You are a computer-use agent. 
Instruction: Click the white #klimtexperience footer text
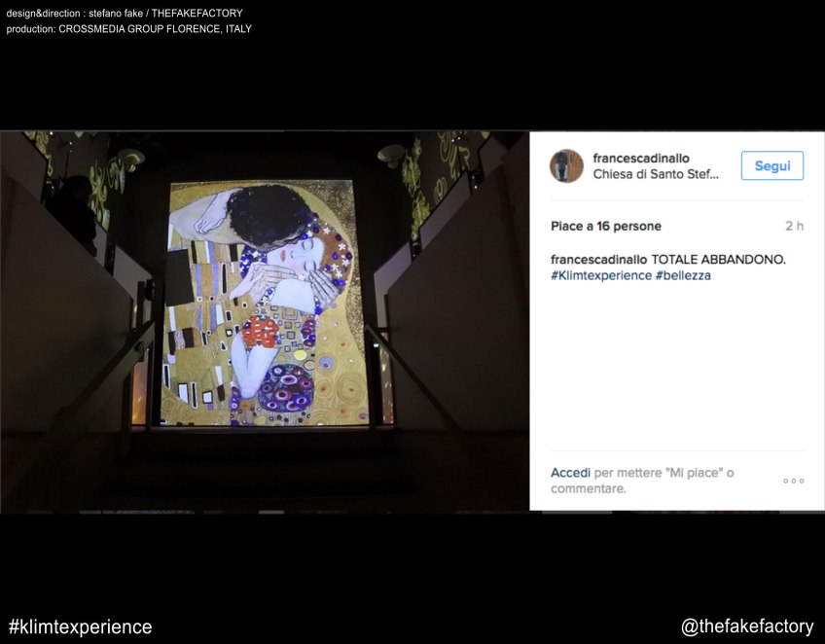[80, 626]
